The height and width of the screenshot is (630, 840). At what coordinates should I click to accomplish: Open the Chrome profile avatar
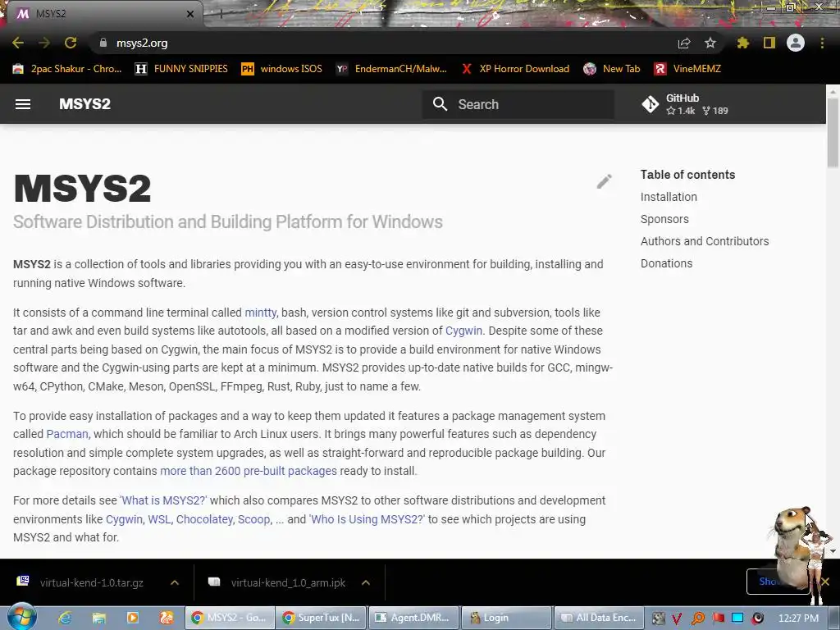796,43
